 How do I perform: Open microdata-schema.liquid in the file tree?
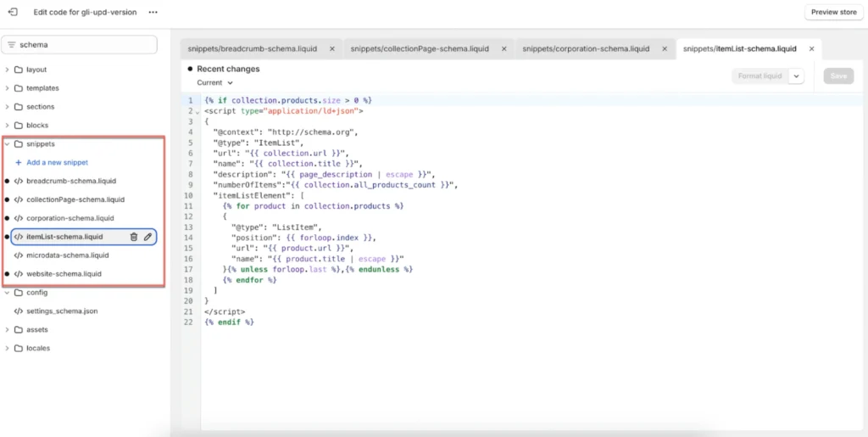click(68, 255)
